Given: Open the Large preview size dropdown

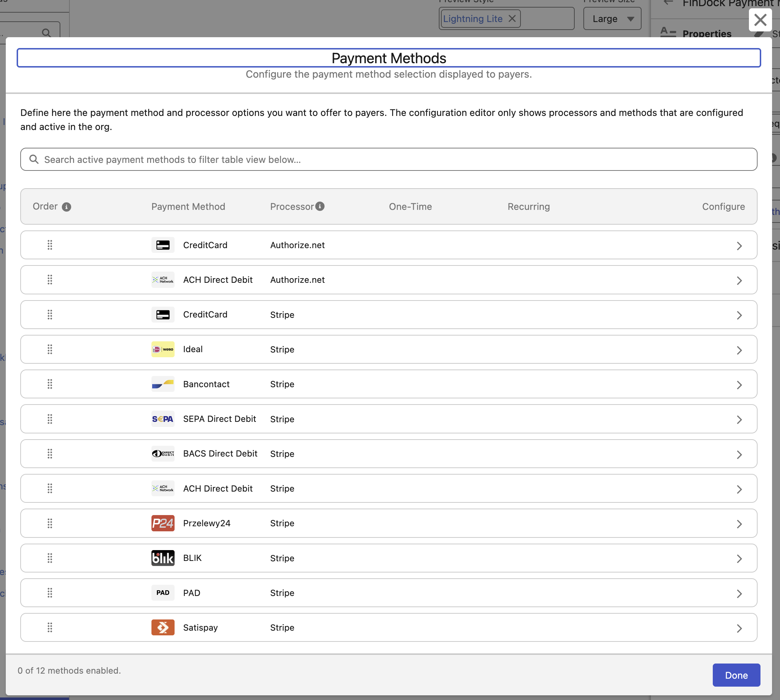Looking at the screenshot, I should (x=612, y=18).
